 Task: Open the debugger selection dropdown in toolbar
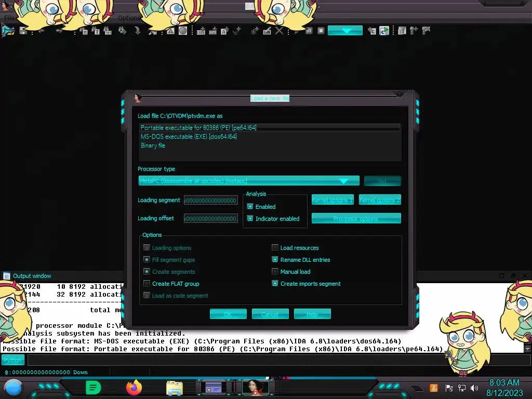tap(345, 31)
